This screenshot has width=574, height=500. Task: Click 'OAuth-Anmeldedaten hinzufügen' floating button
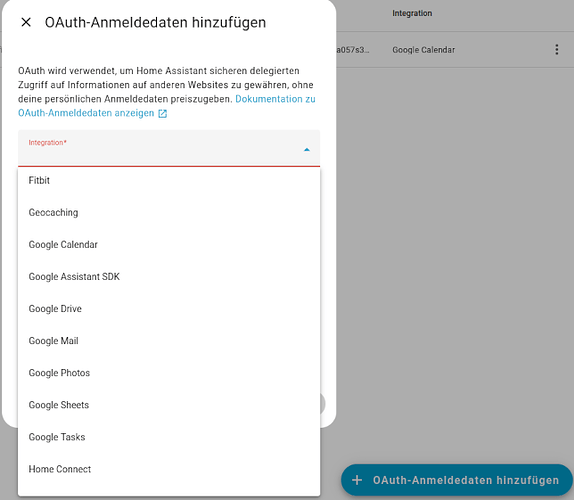click(x=457, y=480)
